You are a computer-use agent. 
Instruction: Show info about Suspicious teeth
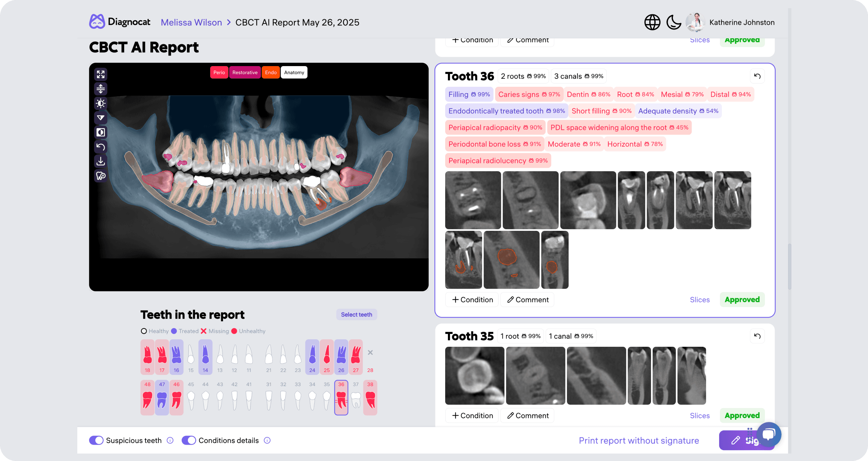click(x=170, y=440)
